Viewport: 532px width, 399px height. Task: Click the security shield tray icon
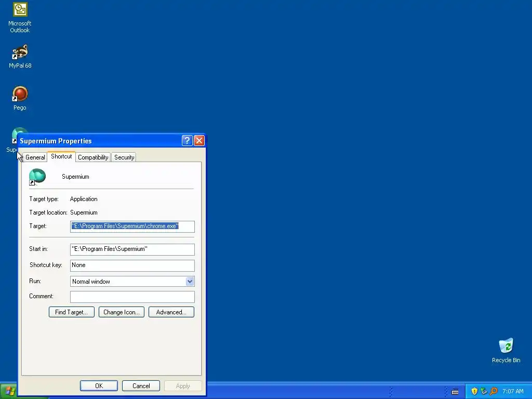[474, 391]
